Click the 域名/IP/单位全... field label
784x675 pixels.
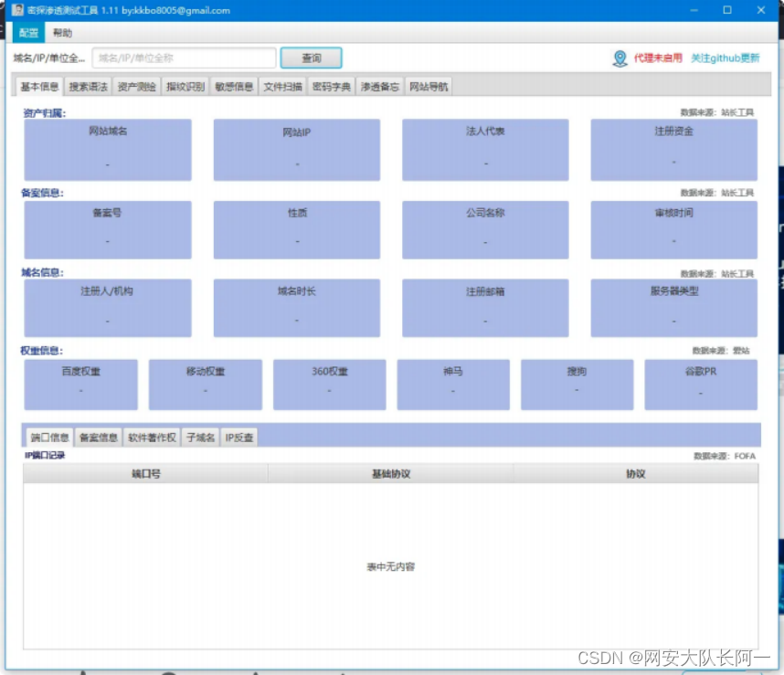coord(49,58)
